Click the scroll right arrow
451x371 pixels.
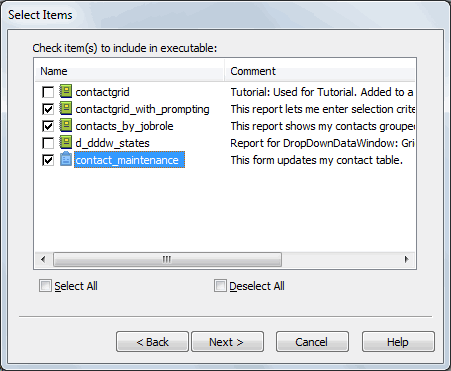point(406,259)
